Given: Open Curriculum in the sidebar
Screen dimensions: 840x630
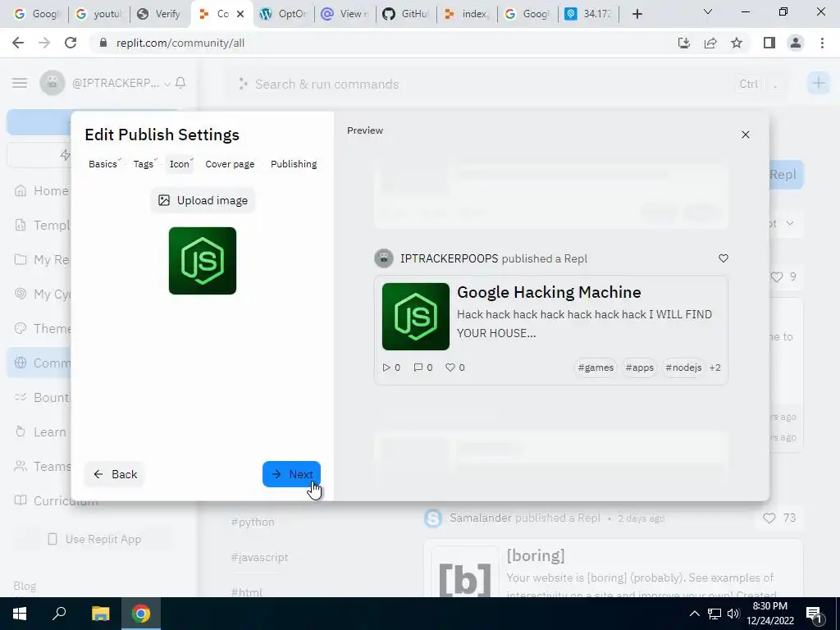Looking at the screenshot, I should 56,500.
